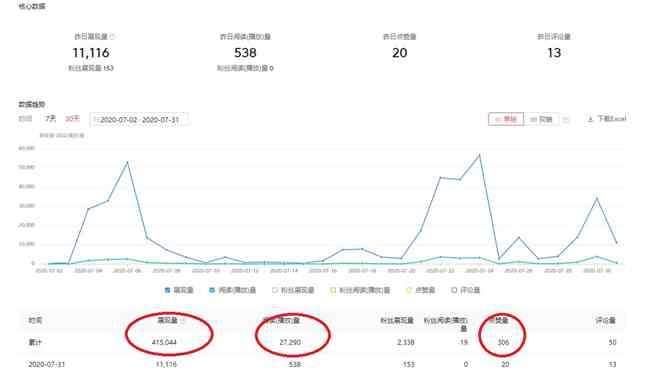This screenshot has width=650, height=374.
Task: Click download icon beside 下载Excel
Action: [590, 119]
